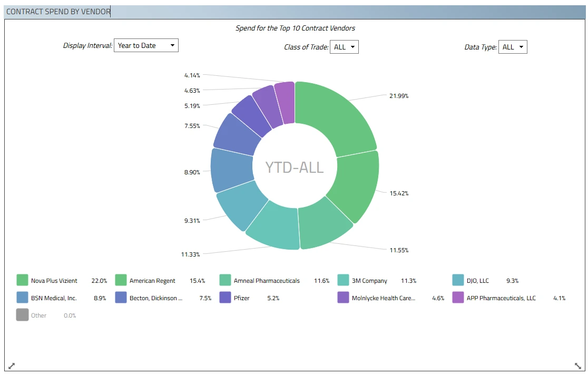Screen dimensions: 588x375
Task: Toggle American Regent legend swatch
Action: point(121,280)
